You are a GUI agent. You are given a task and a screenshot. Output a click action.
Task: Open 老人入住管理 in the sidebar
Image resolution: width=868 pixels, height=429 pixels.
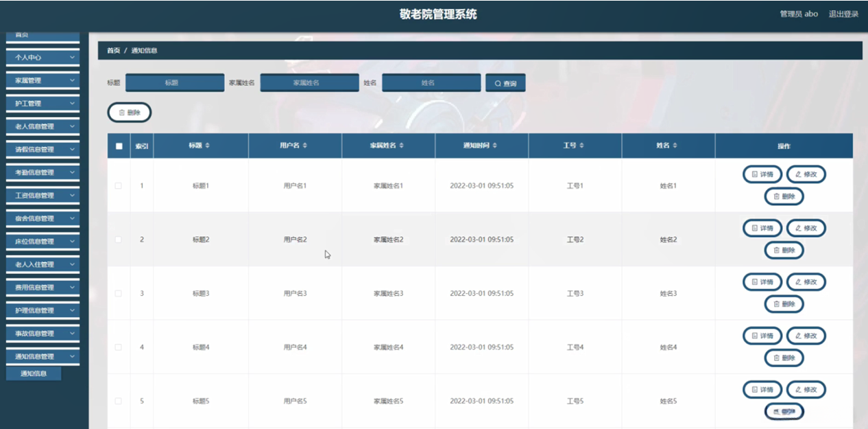point(43,264)
